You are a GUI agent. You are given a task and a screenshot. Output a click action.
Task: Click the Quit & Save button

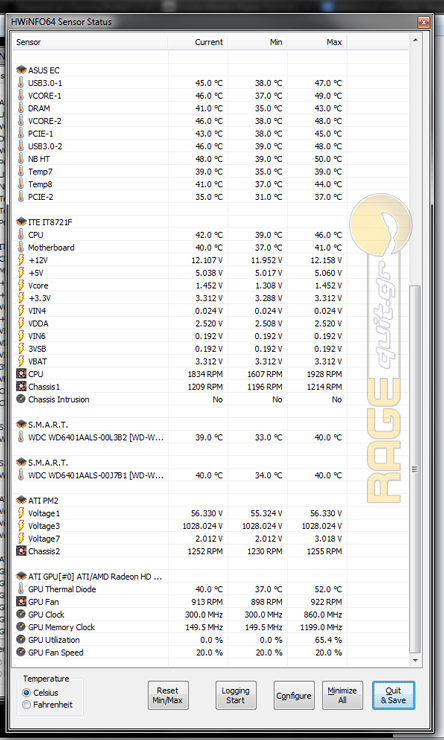coord(394,695)
